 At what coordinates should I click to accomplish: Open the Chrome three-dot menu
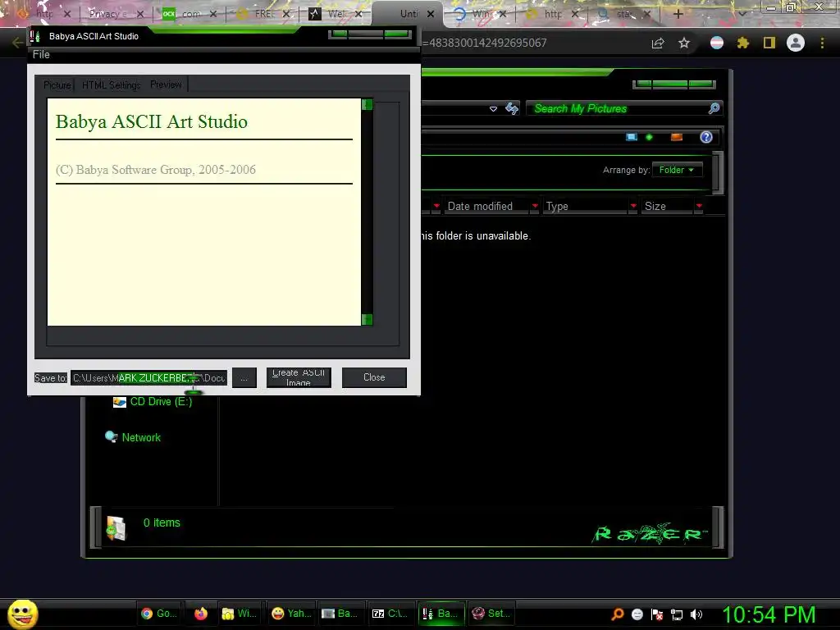point(822,43)
